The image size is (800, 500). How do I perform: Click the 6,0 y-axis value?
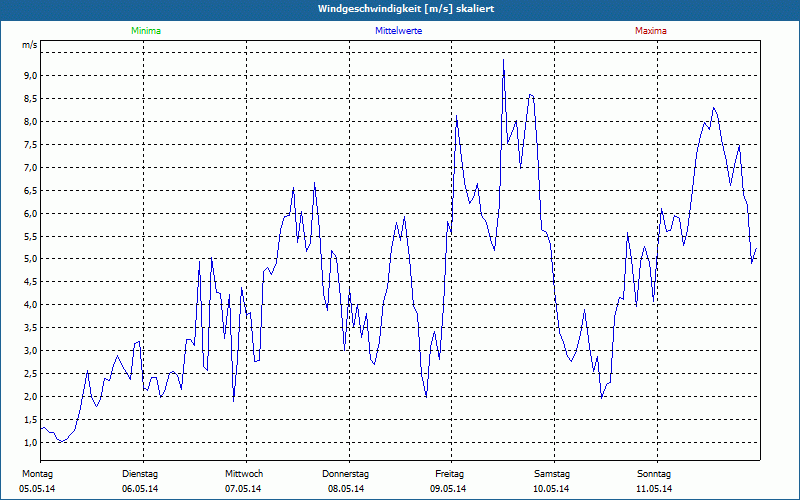pyautogui.click(x=31, y=213)
